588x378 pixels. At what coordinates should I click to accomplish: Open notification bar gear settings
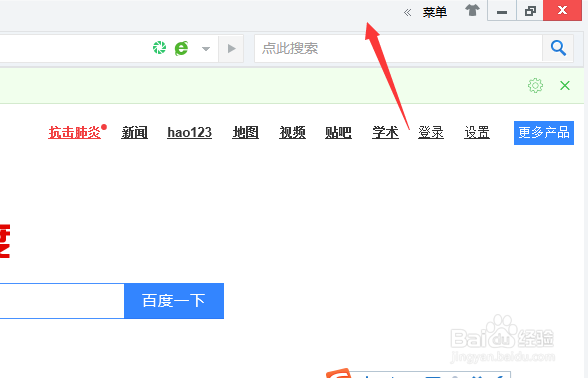pyautogui.click(x=535, y=86)
